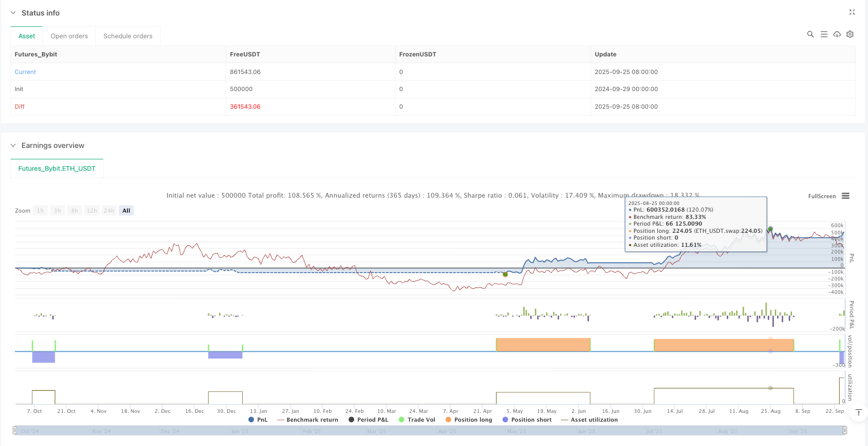Collapse the Earnings overview section

[13, 145]
